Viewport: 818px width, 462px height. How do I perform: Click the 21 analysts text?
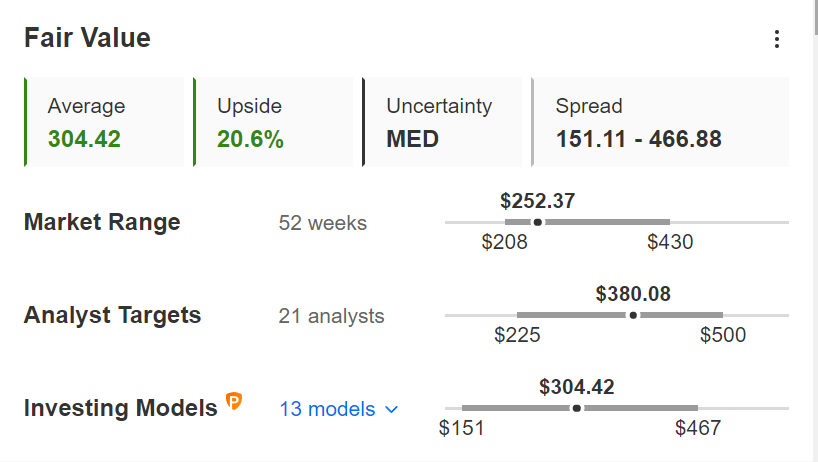331,316
